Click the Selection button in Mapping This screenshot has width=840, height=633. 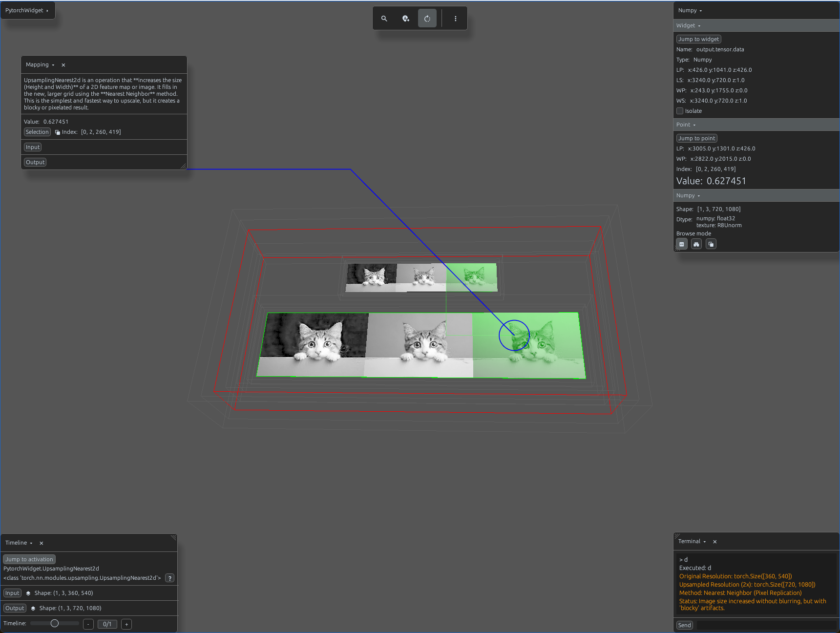[x=37, y=132]
